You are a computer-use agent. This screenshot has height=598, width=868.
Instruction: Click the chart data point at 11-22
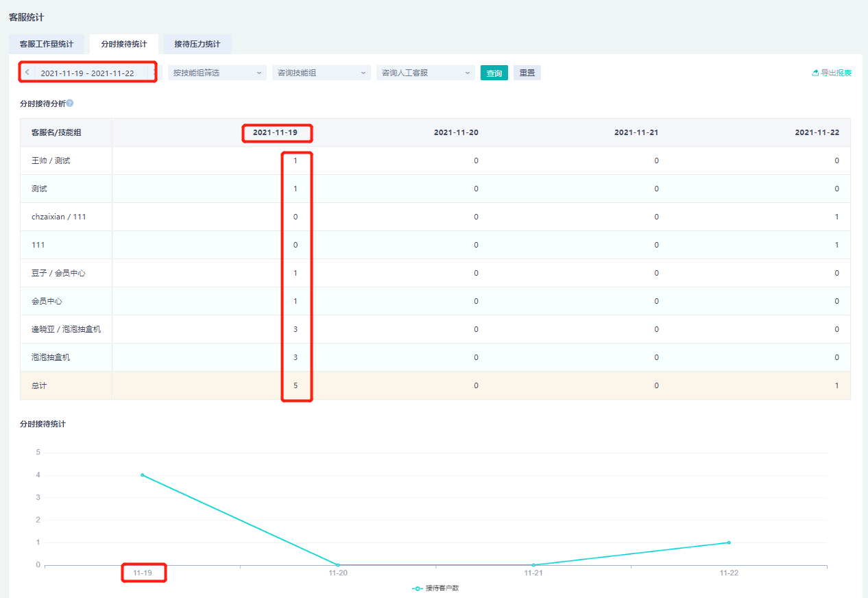(x=729, y=542)
